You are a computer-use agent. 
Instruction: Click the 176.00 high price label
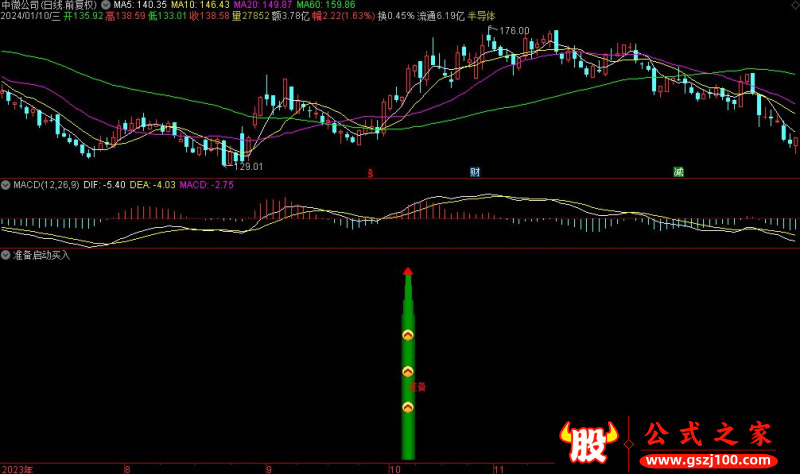[x=514, y=31]
